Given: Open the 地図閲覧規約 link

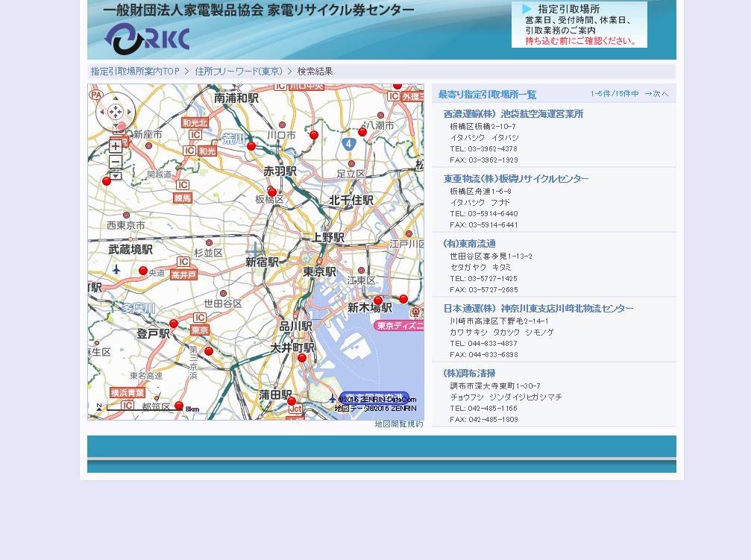Looking at the screenshot, I should [399, 424].
